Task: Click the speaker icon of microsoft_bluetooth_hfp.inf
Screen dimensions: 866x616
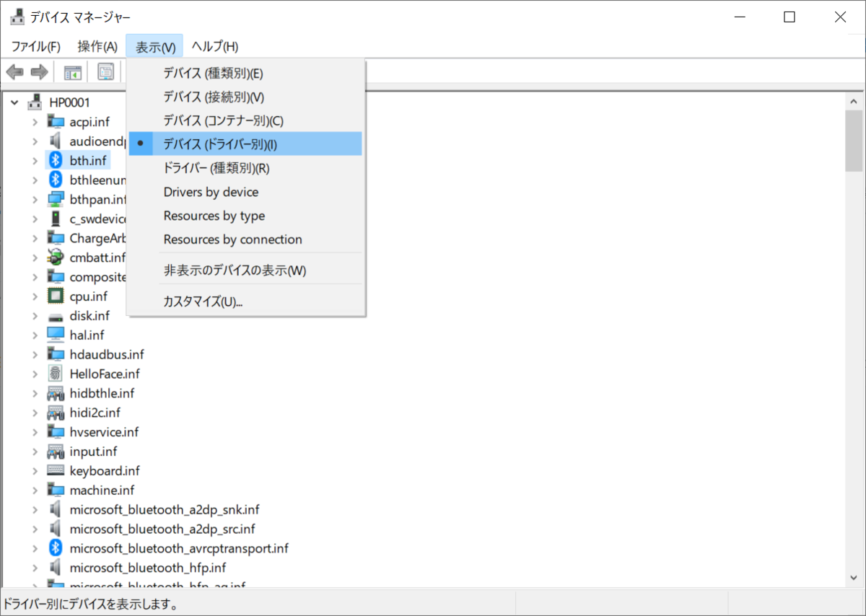Action: [x=56, y=568]
